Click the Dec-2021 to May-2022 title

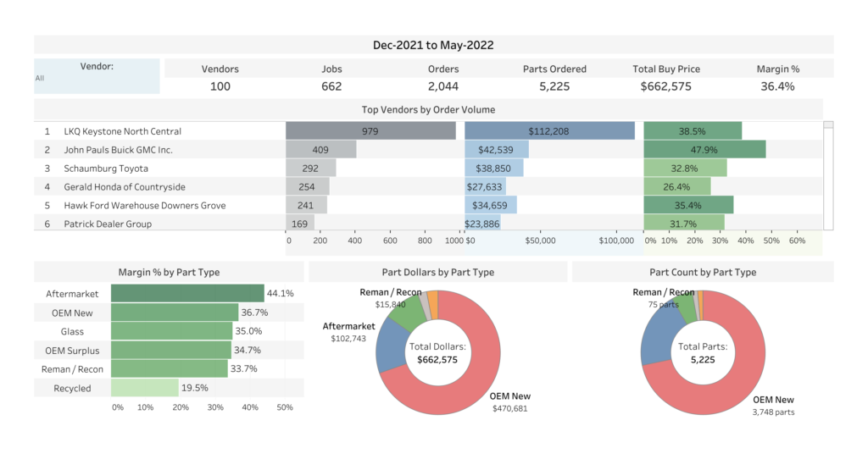point(433,45)
